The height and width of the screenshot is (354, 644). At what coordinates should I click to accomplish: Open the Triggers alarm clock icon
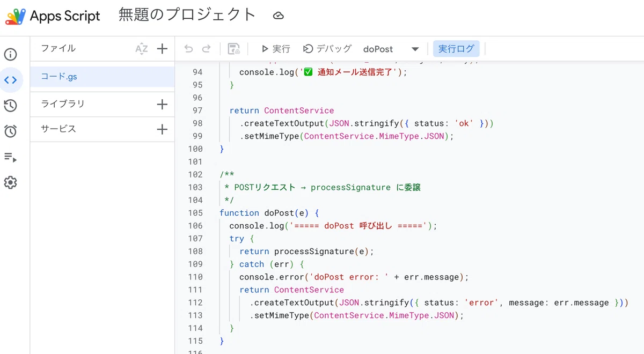click(11, 131)
